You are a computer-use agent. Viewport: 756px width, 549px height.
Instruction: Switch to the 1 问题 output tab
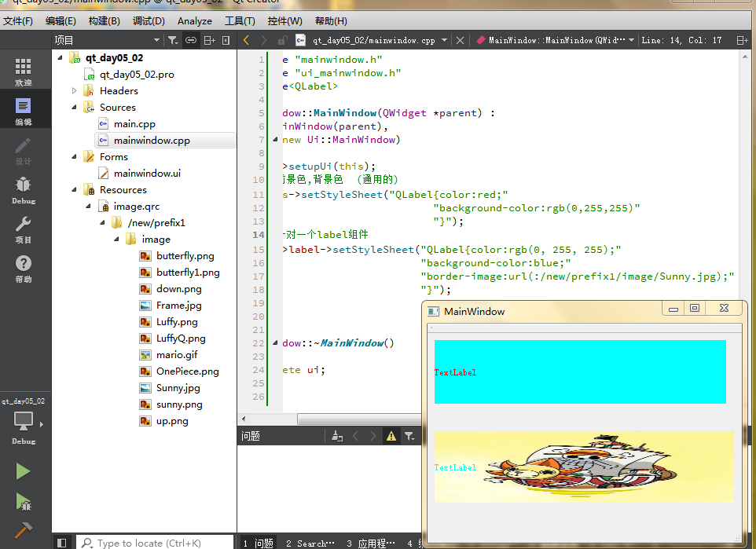pos(259,544)
